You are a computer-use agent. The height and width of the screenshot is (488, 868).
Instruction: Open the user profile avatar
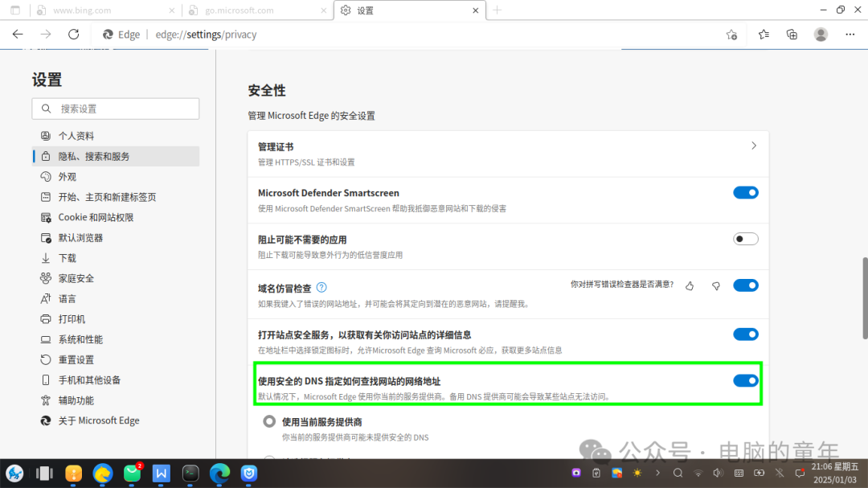coord(821,35)
